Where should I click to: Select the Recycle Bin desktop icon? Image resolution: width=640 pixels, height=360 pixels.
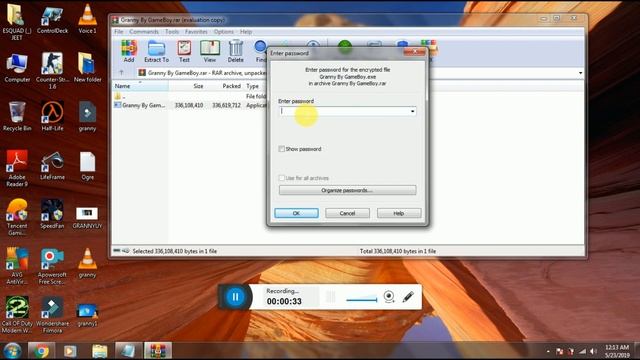click(x=17, y=117)
